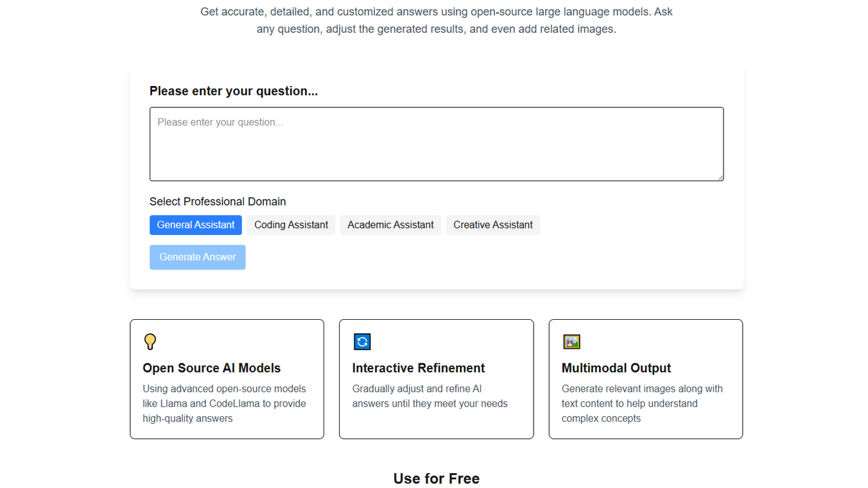Screen dimensions: 868x488
Task: Click the Multimodal Output heading
Action: pos(616,368)
